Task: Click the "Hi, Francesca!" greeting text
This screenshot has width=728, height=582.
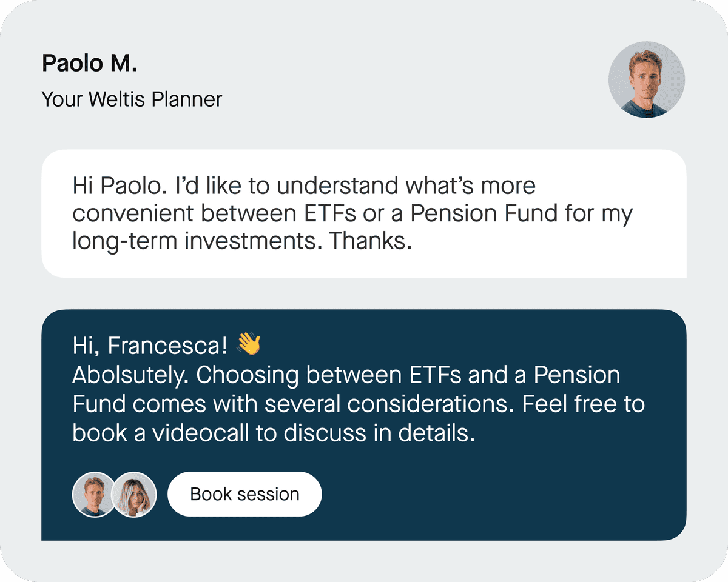Action: 150,346
